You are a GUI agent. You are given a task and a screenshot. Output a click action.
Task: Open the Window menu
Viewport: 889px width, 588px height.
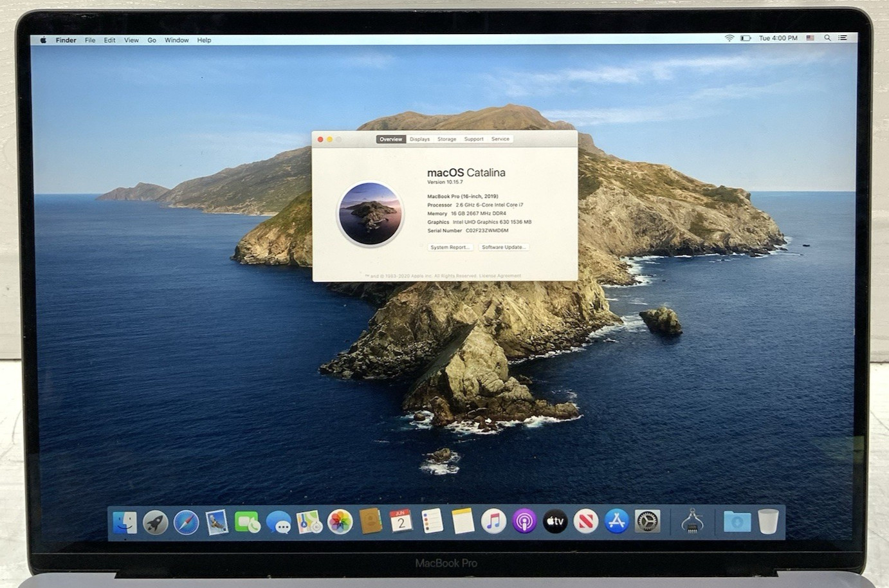pos(176,40)
